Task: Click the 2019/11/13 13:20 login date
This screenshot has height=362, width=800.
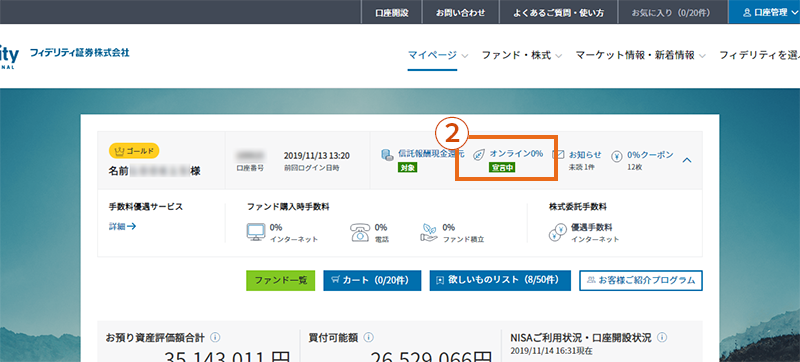Action: pos(317,156)
